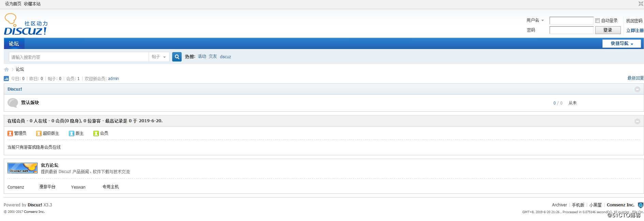644x221 pixels.
Task: Open the Discuz! category title link
Action: coord(15,89)
